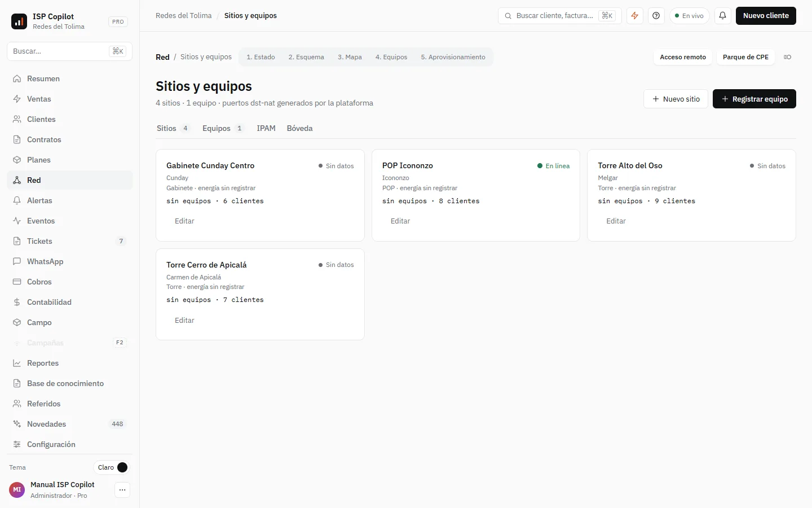The height and width of the screenshot is (508, 812).
Task: Open Acceso remoto
Action: point(683,57)
